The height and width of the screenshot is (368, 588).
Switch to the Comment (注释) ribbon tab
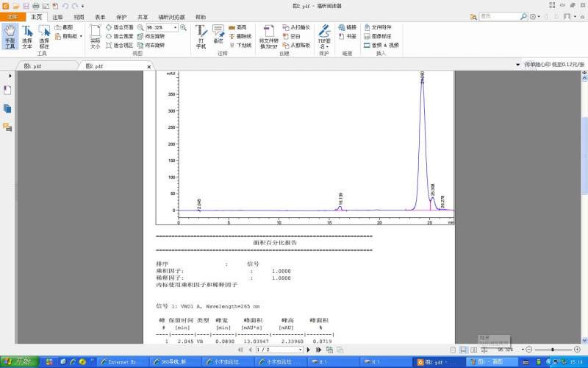(58, 17)
